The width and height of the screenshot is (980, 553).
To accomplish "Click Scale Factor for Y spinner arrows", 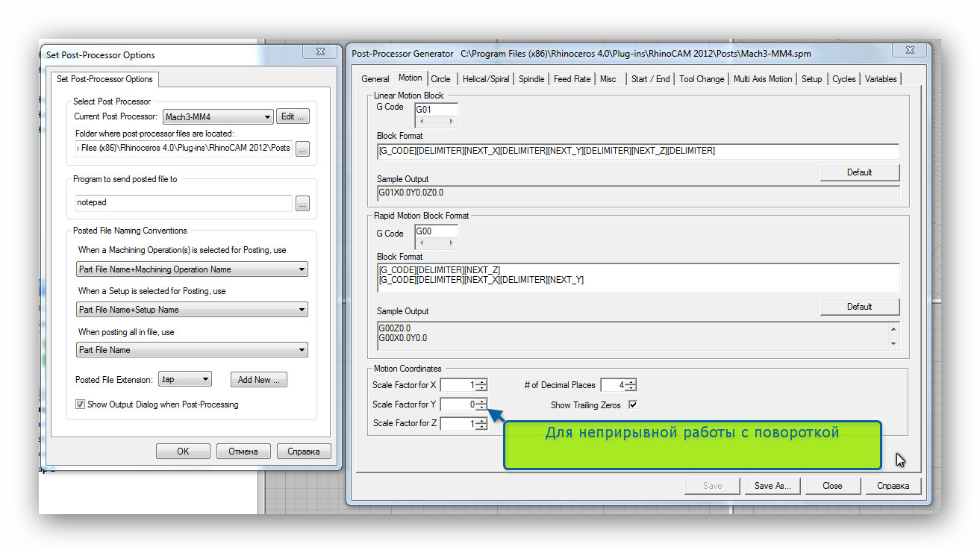I will pyautogui.click(x=481, y=404).
